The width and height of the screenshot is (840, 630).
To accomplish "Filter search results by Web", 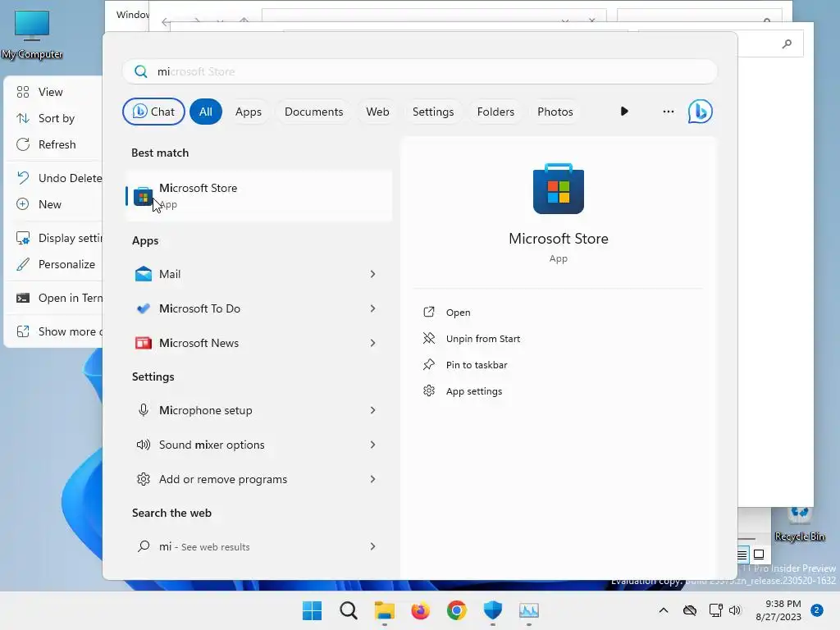I will tap(377, 112).
